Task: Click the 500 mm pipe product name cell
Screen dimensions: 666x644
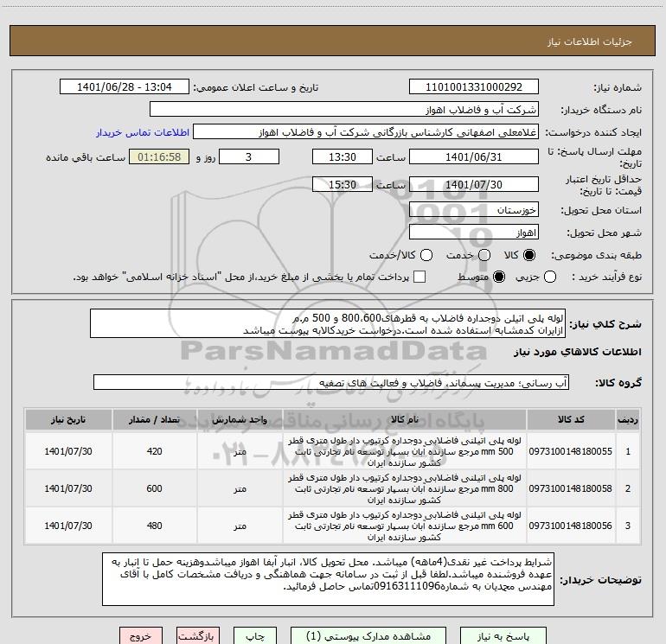Action: click(405, 451)
